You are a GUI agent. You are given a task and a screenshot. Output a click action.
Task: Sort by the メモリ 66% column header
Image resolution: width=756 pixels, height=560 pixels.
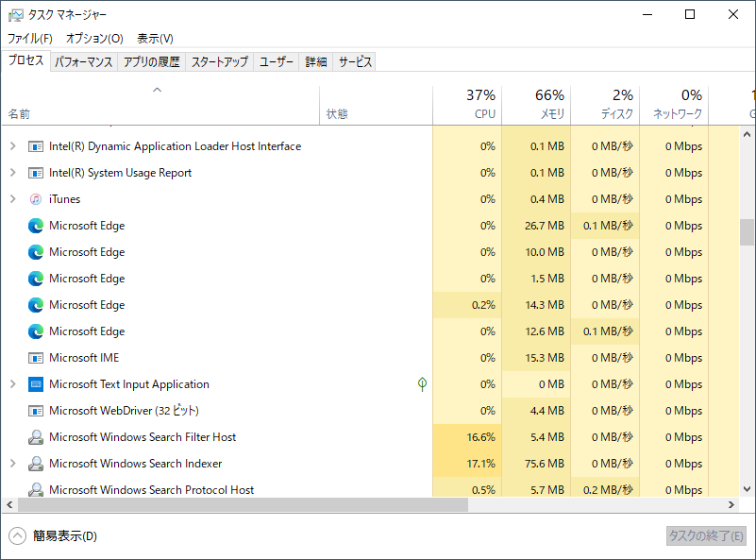click(x=536, y=105)
